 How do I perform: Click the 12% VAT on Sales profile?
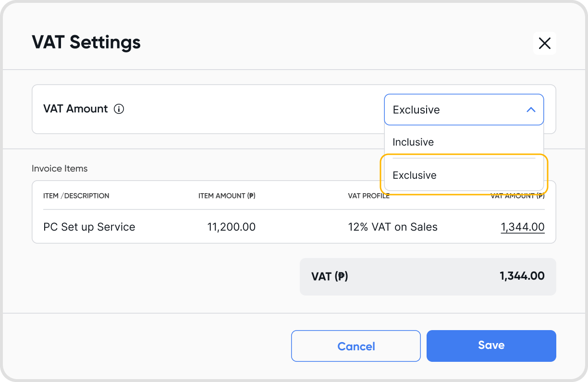(392, 227)
